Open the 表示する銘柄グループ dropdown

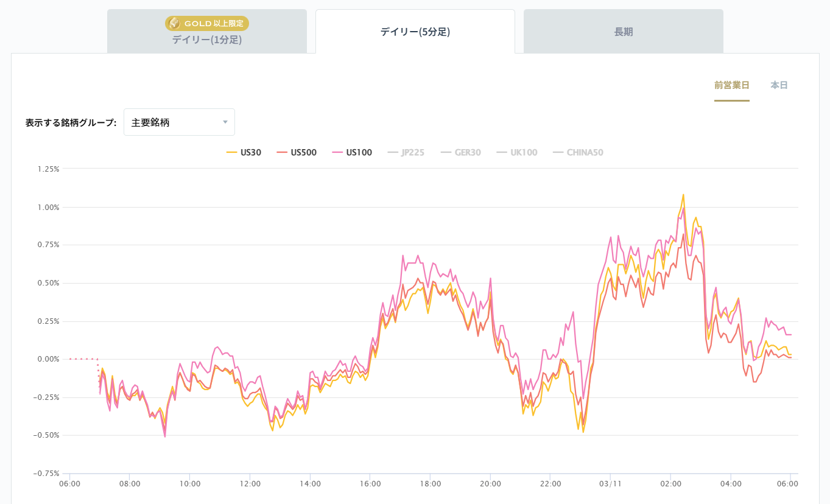click(x=178, y=122)
